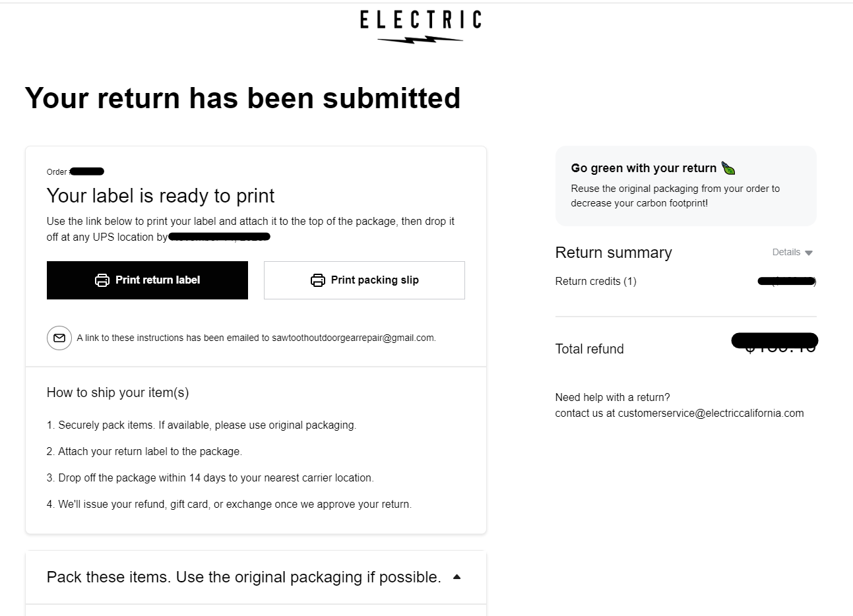Click the Your return has been submitted title
The height and width of the screenshot is (616, 853).
[x=243, y=98]
